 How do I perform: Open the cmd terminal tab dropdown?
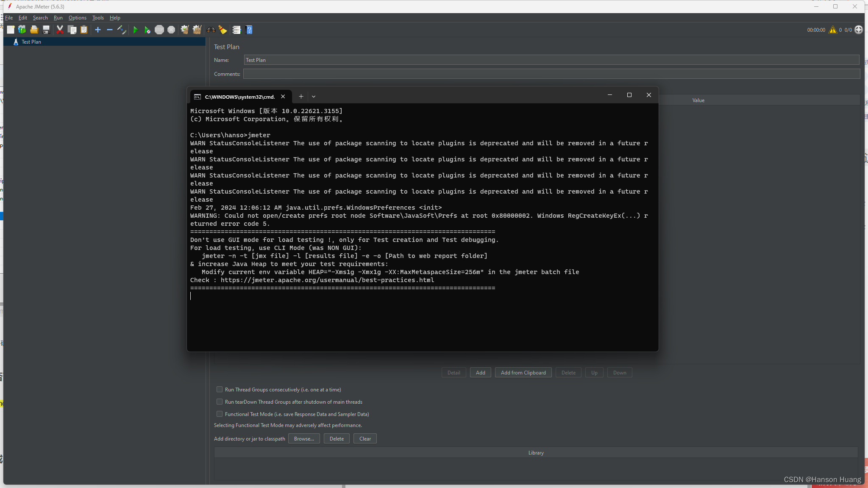[314, 95]
